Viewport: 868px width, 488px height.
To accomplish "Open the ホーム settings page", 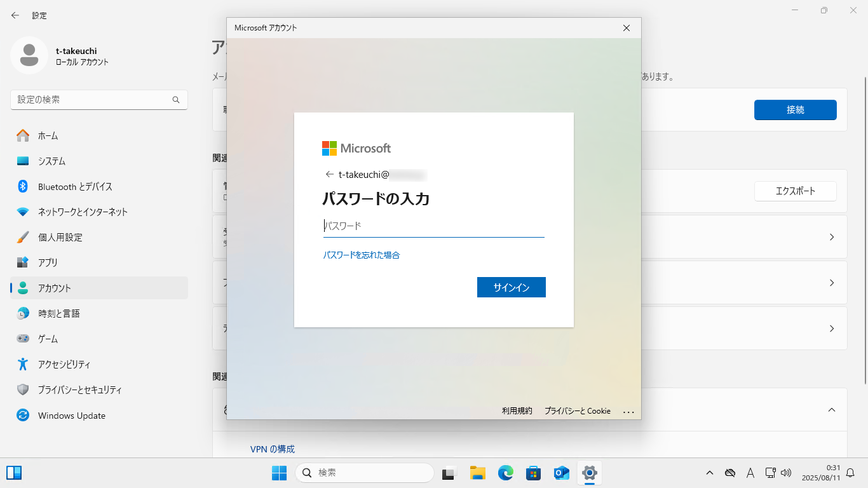I will point(99,135).
